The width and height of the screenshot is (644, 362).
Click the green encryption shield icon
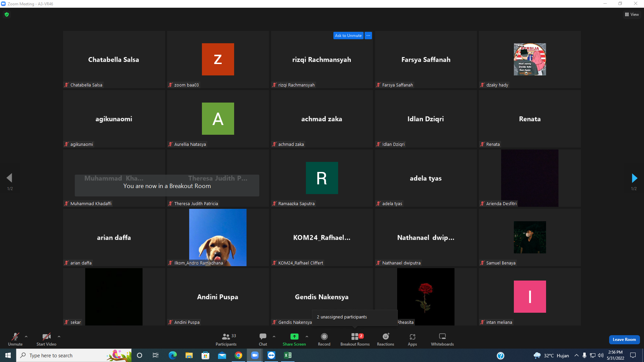[7, 14]
